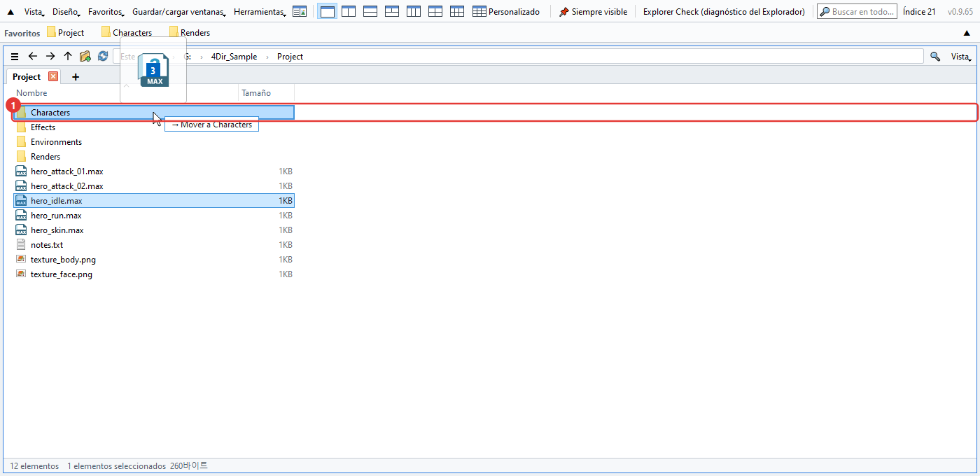The width and height of the screenshot is (980, 476).
Task: Switch to two stacked panes layout
Action: [370, 12]
